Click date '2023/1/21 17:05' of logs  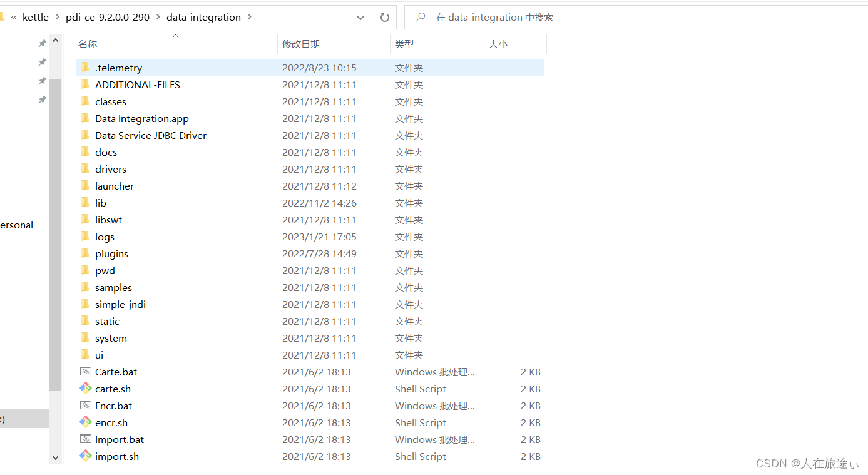319,237
